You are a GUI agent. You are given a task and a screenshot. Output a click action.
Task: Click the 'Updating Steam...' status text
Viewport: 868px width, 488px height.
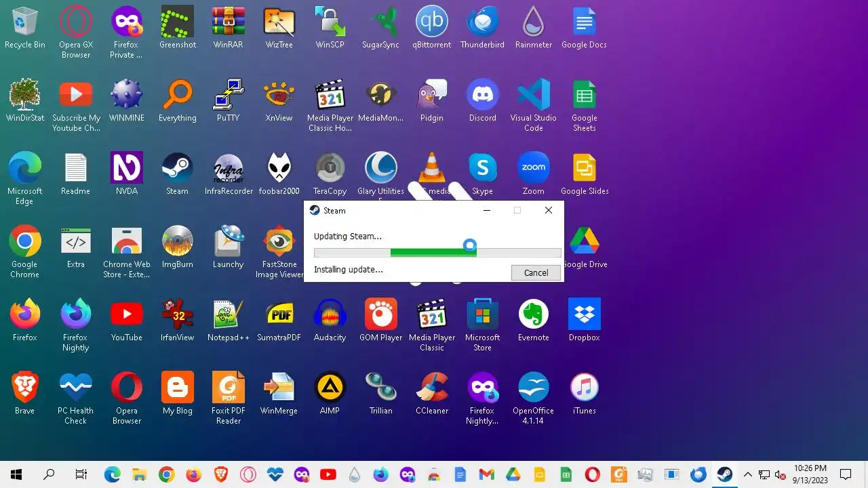347,236
